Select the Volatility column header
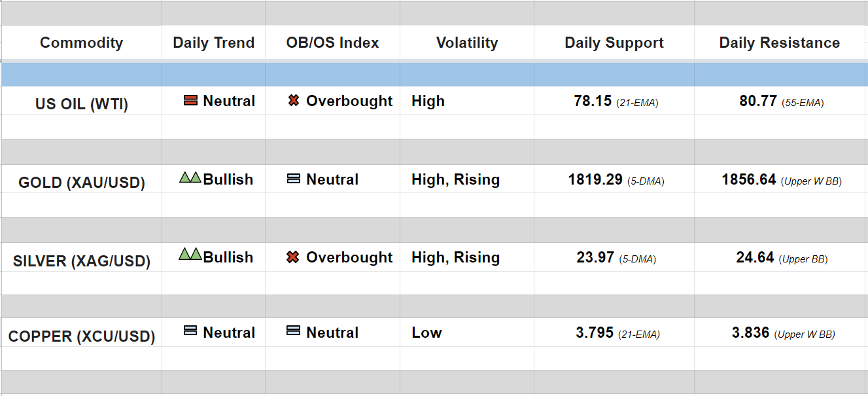 click(466, 43)
